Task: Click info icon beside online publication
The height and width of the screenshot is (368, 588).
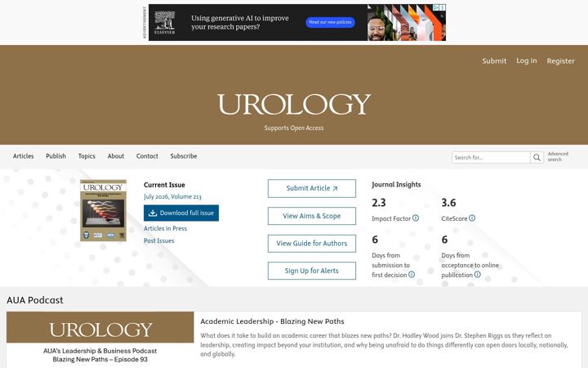Action: [478, 275]
